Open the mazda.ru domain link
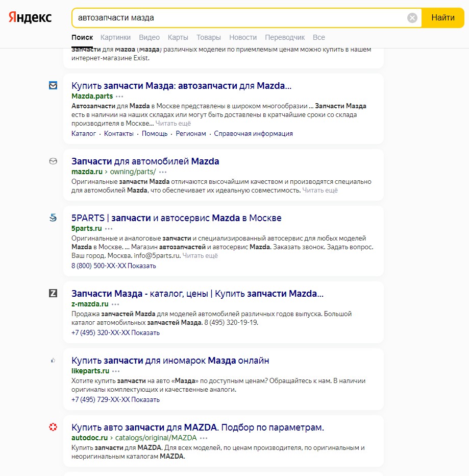Viewport: 469px width, 476px height. point(87,172)
